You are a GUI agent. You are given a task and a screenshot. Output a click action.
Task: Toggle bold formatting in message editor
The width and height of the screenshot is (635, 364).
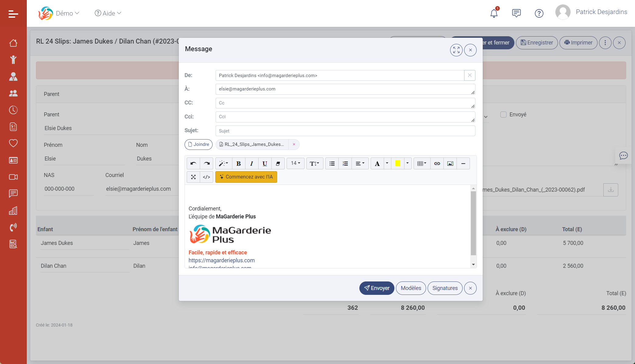point(238,164)
